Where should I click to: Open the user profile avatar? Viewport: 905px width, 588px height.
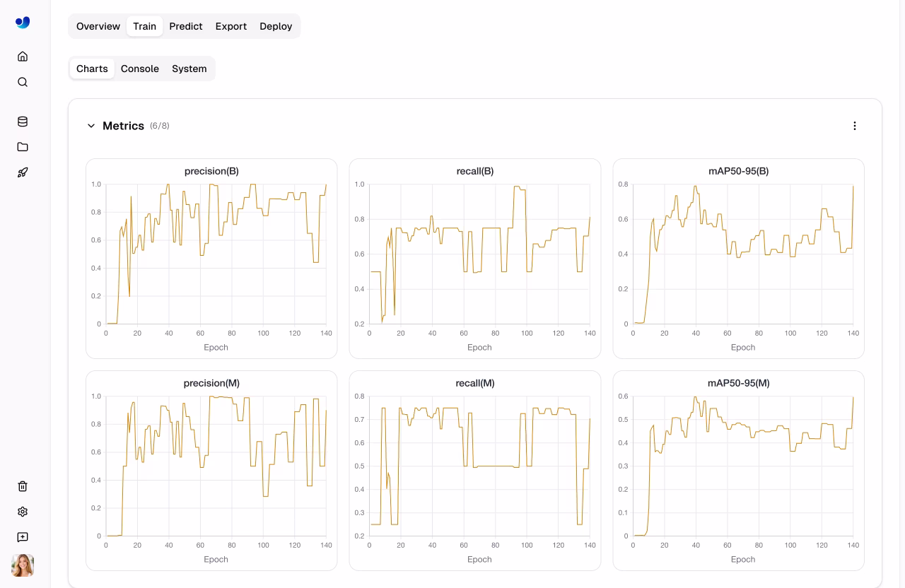click(23, 565)
